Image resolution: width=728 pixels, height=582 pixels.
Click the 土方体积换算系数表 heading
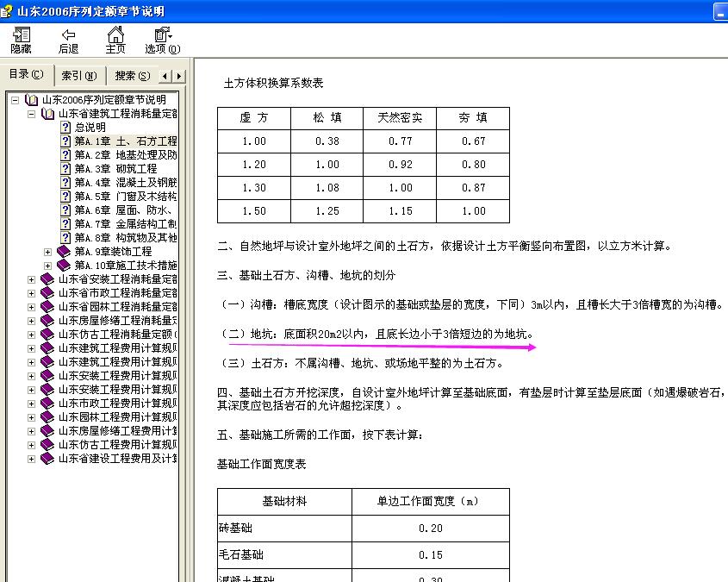tap(273, 83)
